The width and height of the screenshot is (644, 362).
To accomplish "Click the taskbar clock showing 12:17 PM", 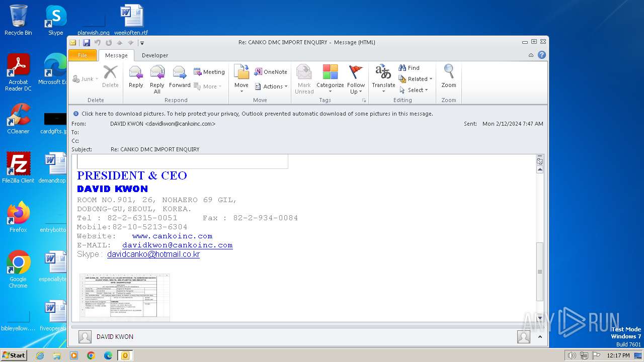I will tap(618, 355).
